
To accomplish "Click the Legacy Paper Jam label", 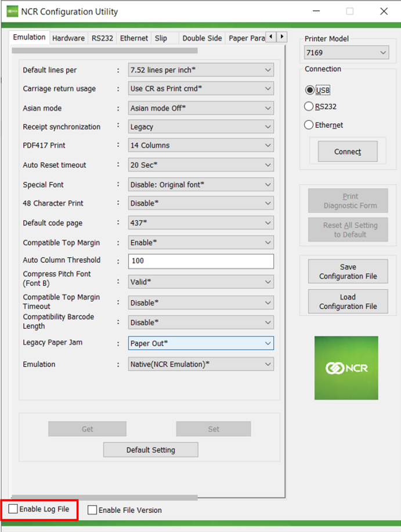I will (x=53, y=342).
